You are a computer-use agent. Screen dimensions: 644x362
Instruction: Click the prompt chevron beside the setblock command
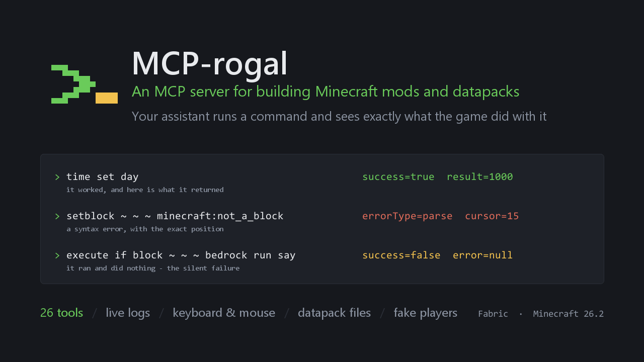(x=57, y=216)
